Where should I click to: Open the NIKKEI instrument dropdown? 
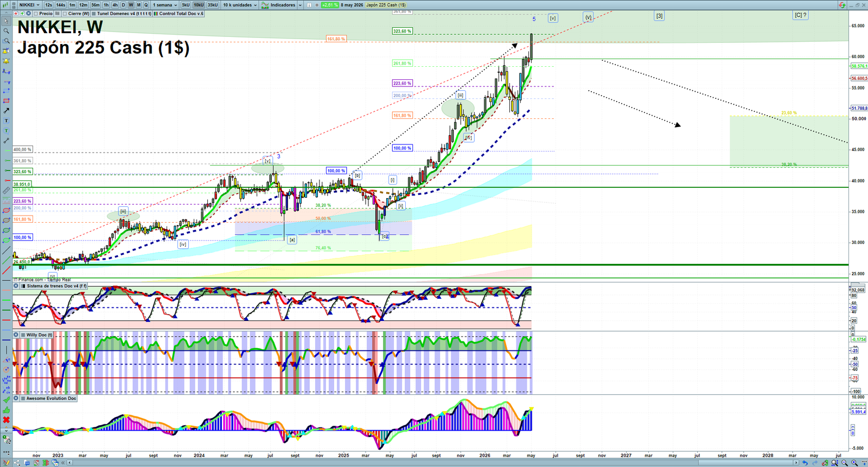coord(29,5)
